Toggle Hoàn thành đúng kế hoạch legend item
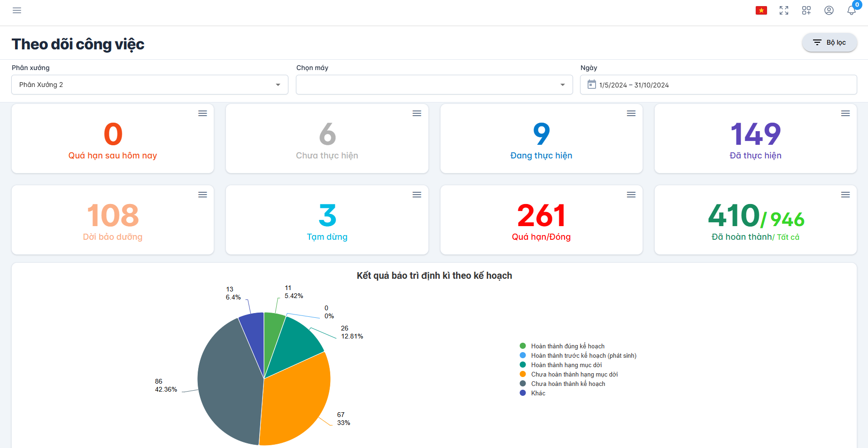The width and height of the screenshot is (868, 448). coord(567,346)
